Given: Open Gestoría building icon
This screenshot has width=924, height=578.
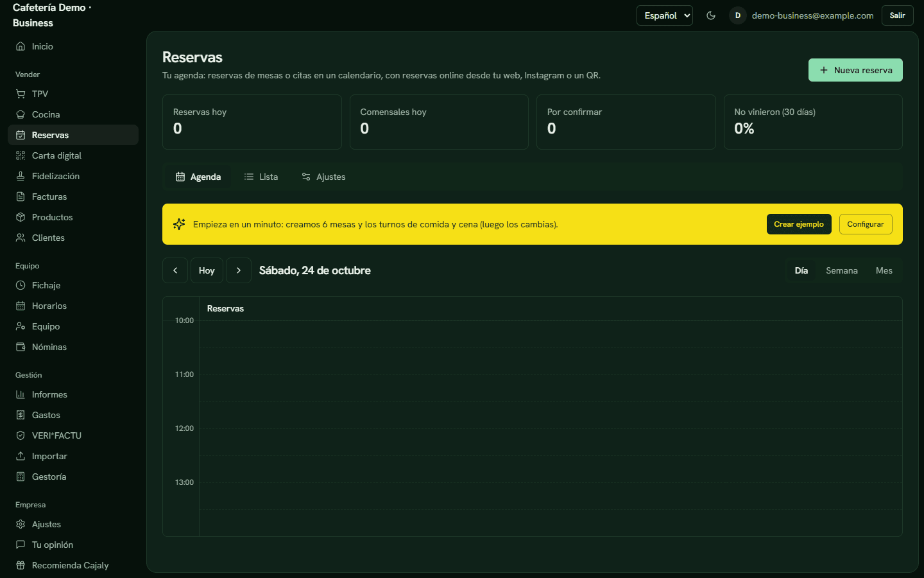Looking at the screenshot, I should 21,477.
